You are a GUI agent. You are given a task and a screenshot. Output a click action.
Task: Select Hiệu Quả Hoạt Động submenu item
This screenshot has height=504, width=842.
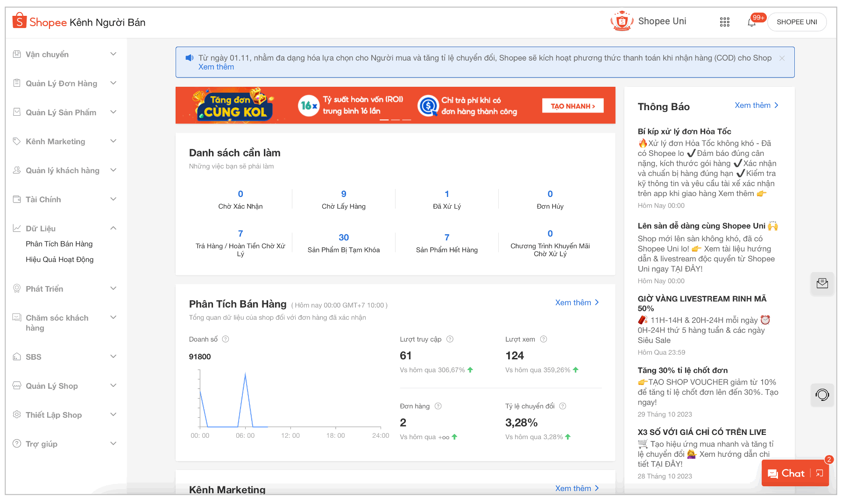60,259
